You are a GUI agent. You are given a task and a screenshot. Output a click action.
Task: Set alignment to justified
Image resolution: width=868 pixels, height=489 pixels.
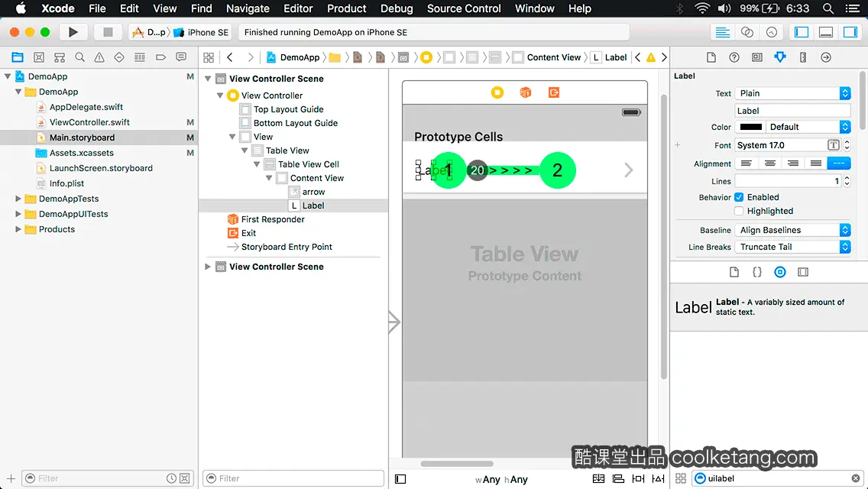pyautogui.click(x=816, y=164)
